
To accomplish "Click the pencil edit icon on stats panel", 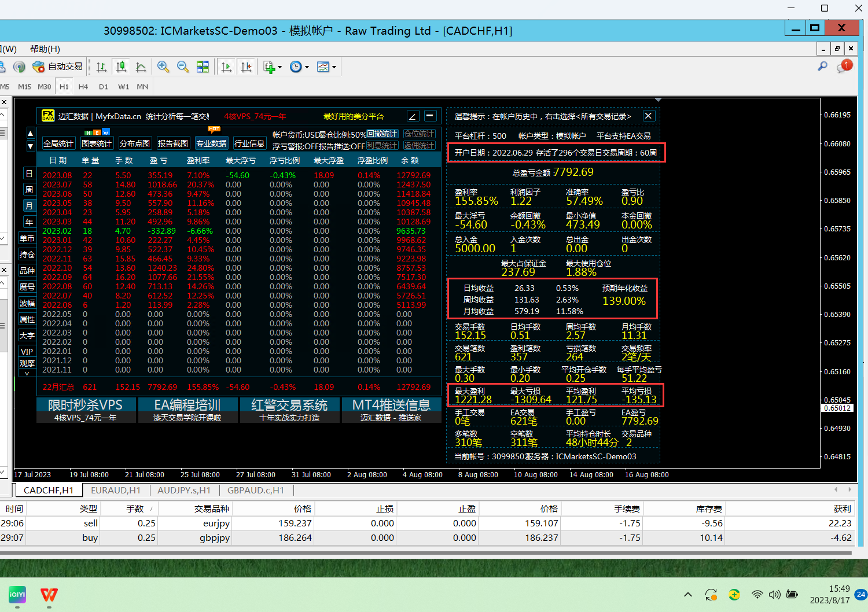I will tap(413, 116).
